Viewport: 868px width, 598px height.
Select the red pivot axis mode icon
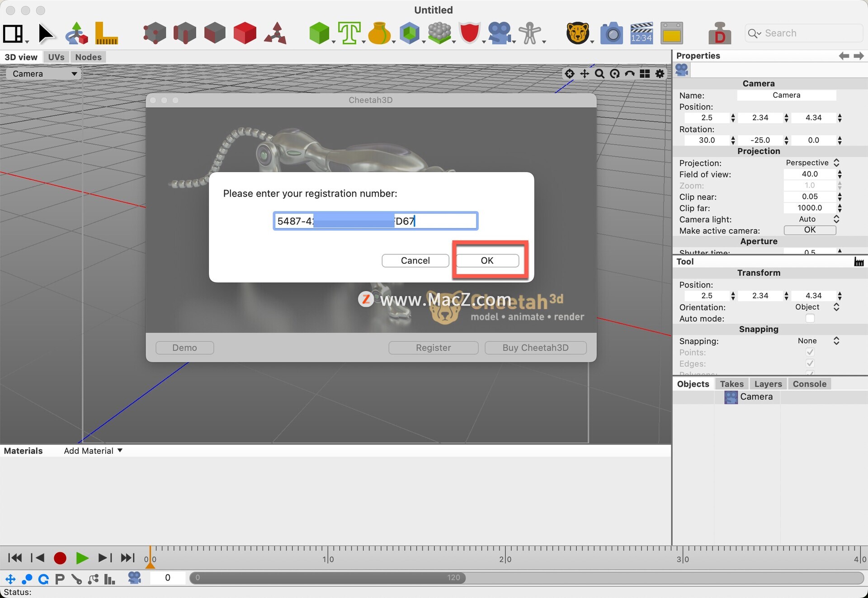(275, 33)
